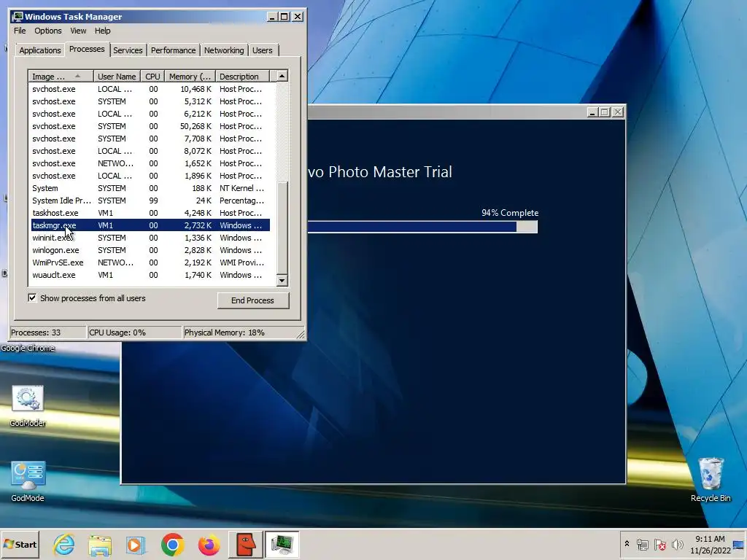Open the View menu in Task Manager
Screen dimensions: 747x560
(x=78, y=31)
